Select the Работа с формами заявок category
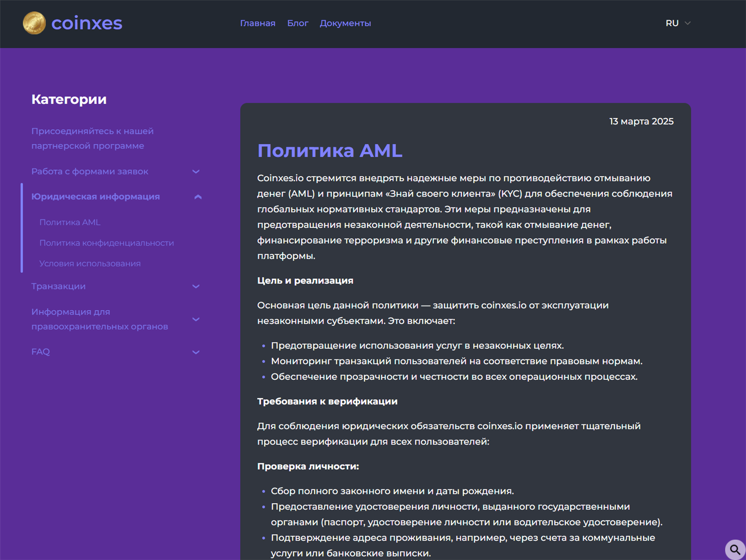 click(90, 171)
